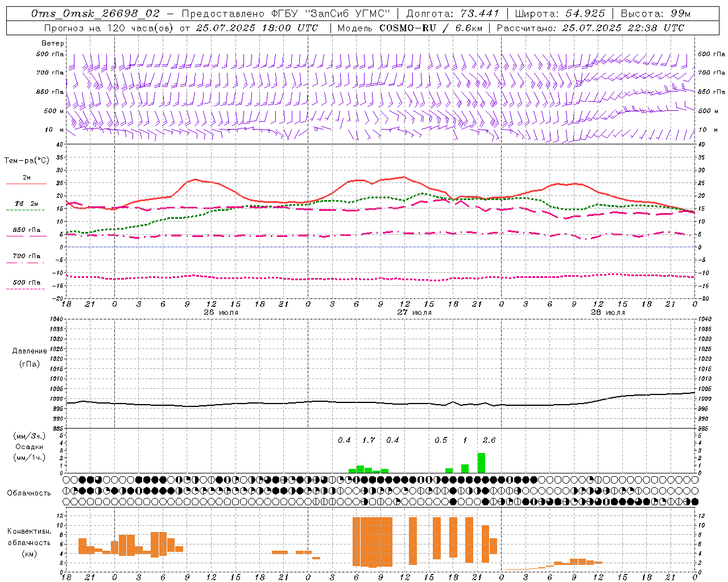The image size is (728, 582).
Task: Click the (гПа) pressure unit label
Action: 30,364
